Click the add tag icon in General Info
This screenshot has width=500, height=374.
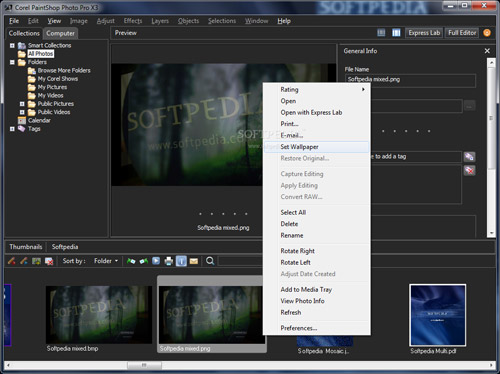(469, 156)
